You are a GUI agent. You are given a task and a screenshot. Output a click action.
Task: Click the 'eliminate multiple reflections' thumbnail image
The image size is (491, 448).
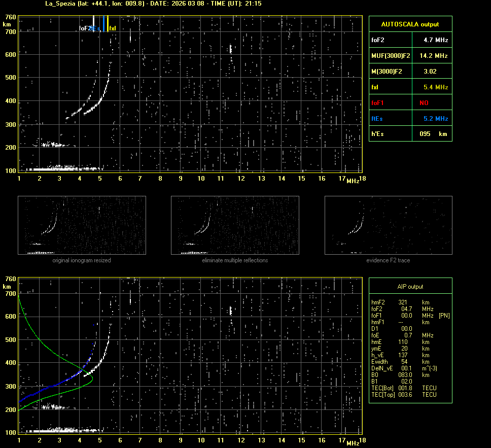[235, 225]
